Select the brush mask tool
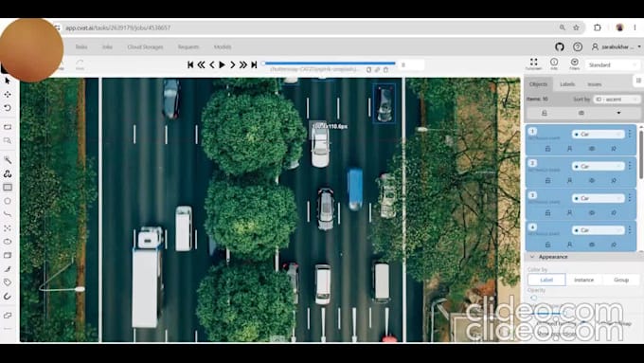 [x=8, y=269]
